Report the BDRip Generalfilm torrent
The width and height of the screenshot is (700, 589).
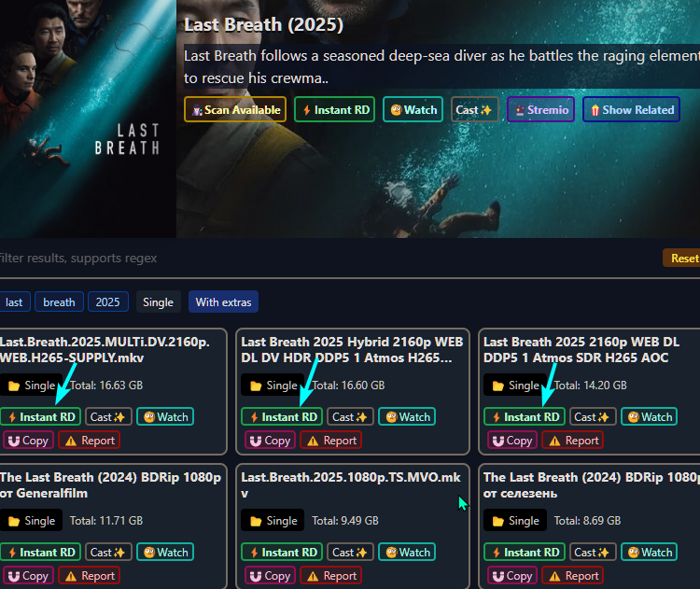(x=90, y=576)
